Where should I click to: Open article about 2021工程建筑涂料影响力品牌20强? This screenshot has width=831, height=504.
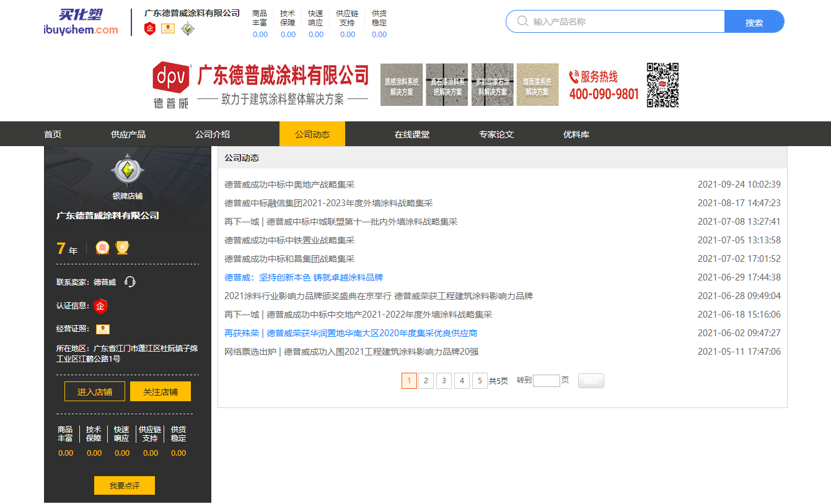pos(351,352)
